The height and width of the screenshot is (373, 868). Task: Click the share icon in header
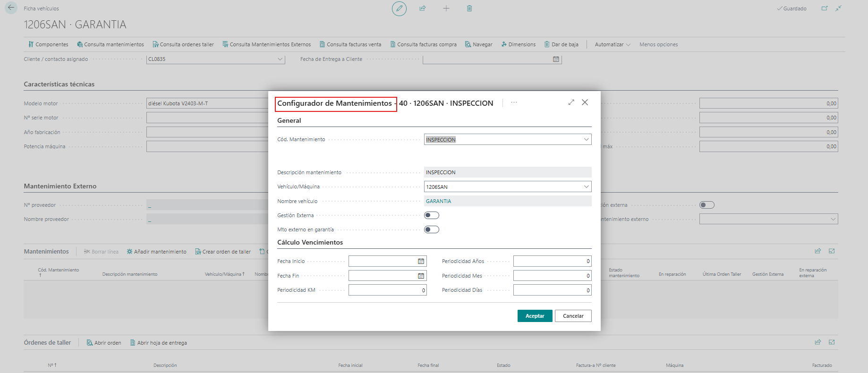(423, 8)
